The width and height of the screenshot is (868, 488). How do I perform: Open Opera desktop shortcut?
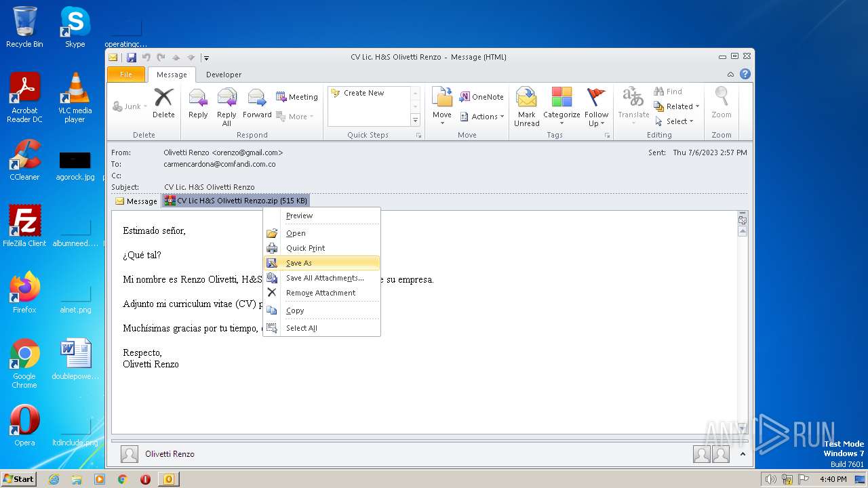[24, 426]
